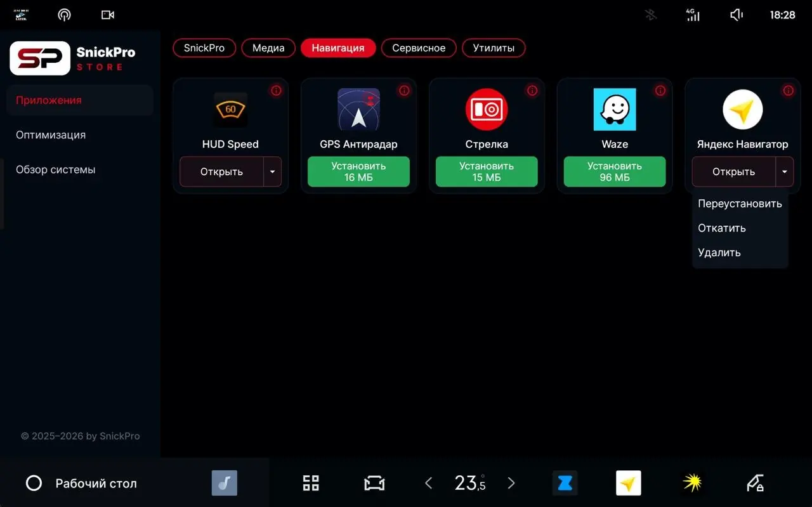Click the Waze app icon
The image size is (812, 507).
click(615, 110)
